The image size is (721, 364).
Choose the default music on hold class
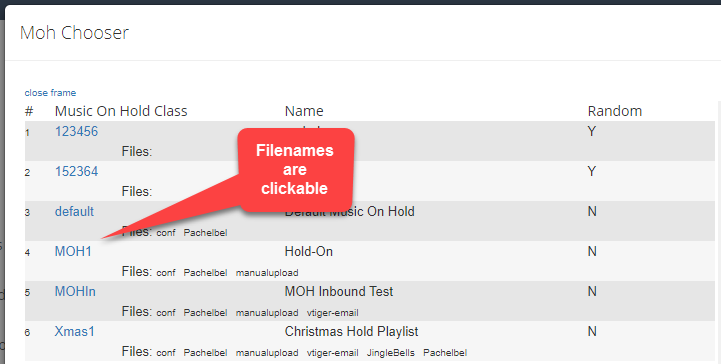pos(74,211)
